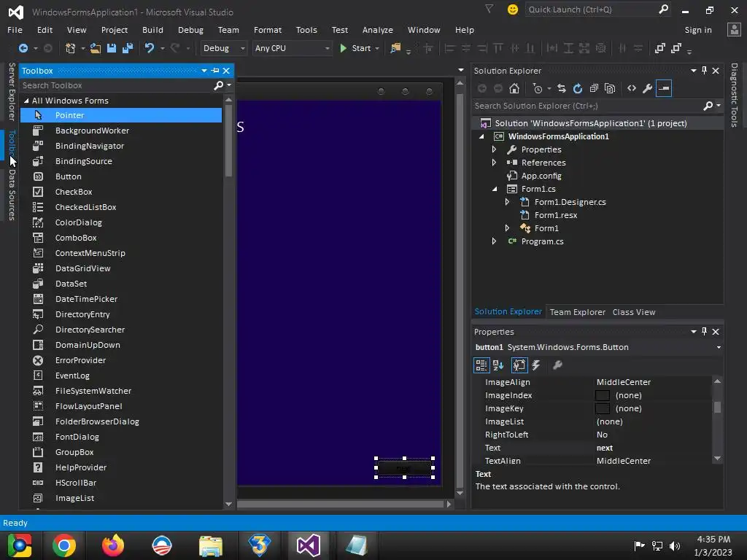Click the Navigate Backward arrow in toolbar

(23, 48)
